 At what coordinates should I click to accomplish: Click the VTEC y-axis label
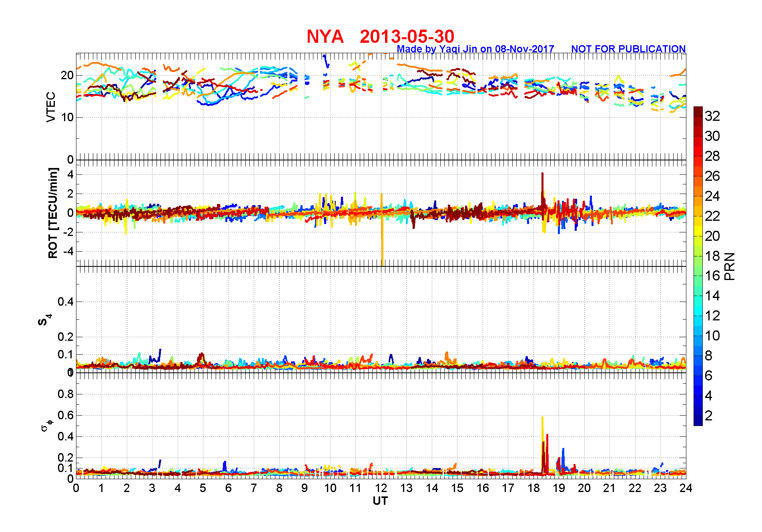coord(51,107)
